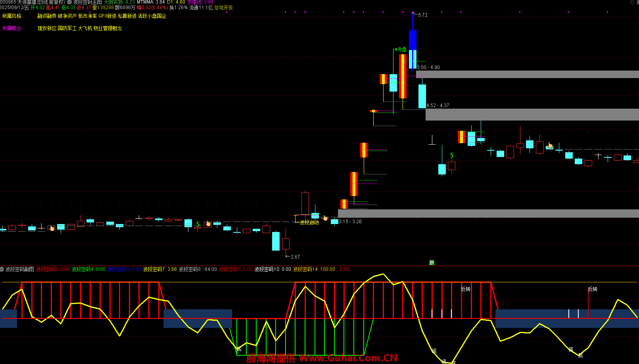Click the 2.67 low price label
The height and width of the screenshot is (364, 639).
(x=296, y=257)
